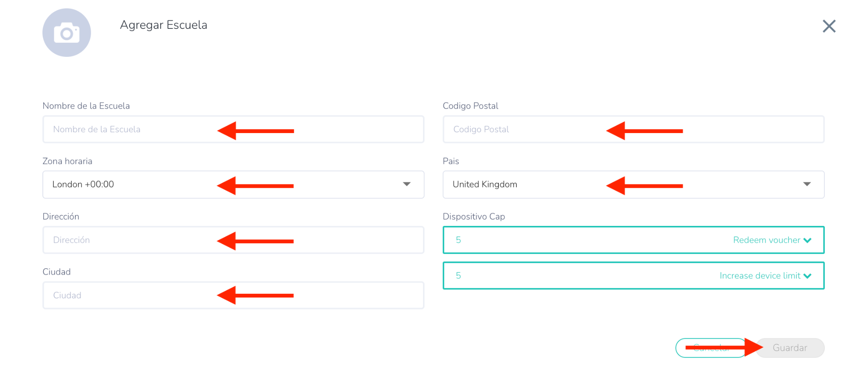Click the Zona horaria dropdown arrow

coord(407,184)
